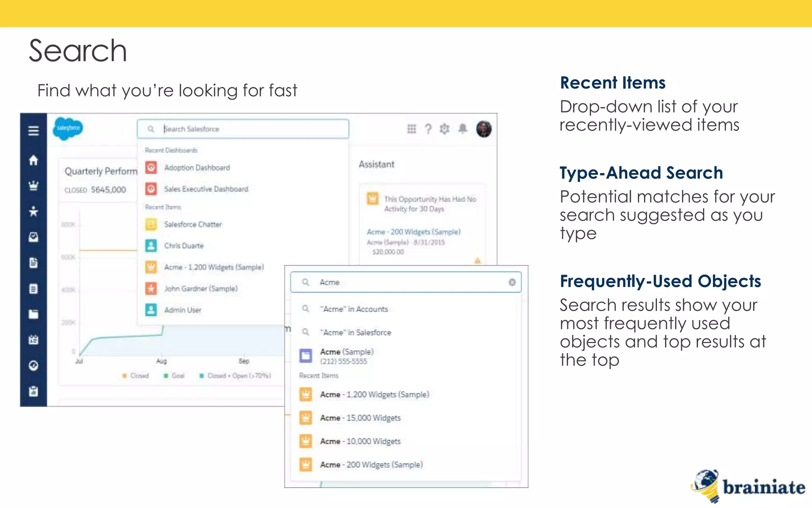Click the Acme (Sample) account icon

(x=306, y=356)
